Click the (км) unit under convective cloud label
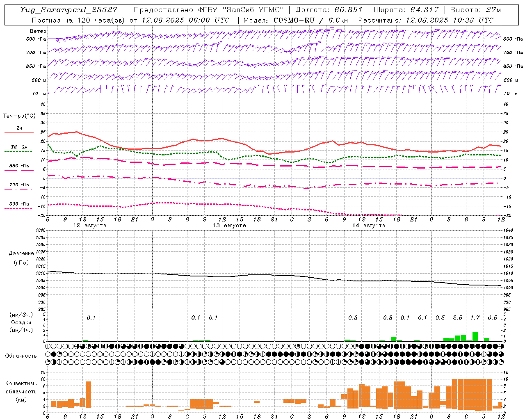Viewport: 525px width, 420px height. click(21, 399)
